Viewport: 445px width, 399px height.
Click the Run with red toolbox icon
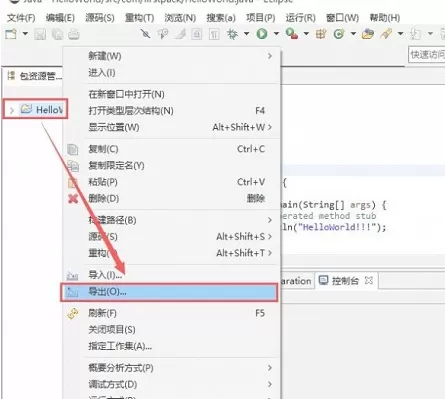point(292,34)
